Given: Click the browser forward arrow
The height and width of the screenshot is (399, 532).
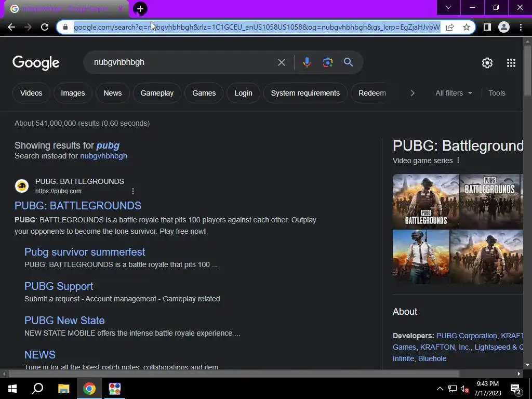Looking at the screenshot, I should pos(28,27).
